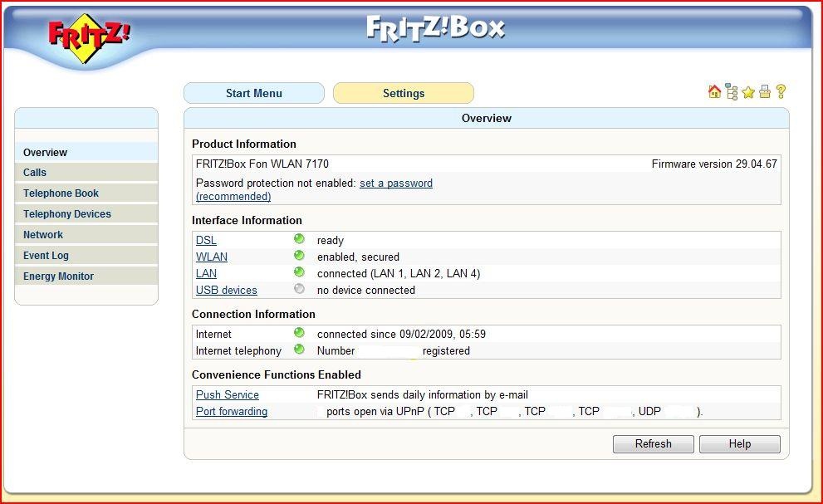Screen dimensions: 823x504
Task: Open Event Log in the sidebar
Action: [x=86, y=255]
